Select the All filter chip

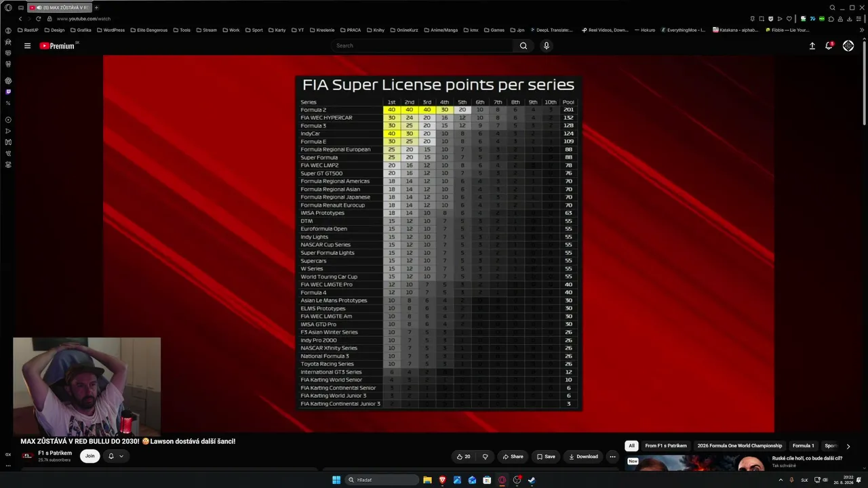[632, 446]
